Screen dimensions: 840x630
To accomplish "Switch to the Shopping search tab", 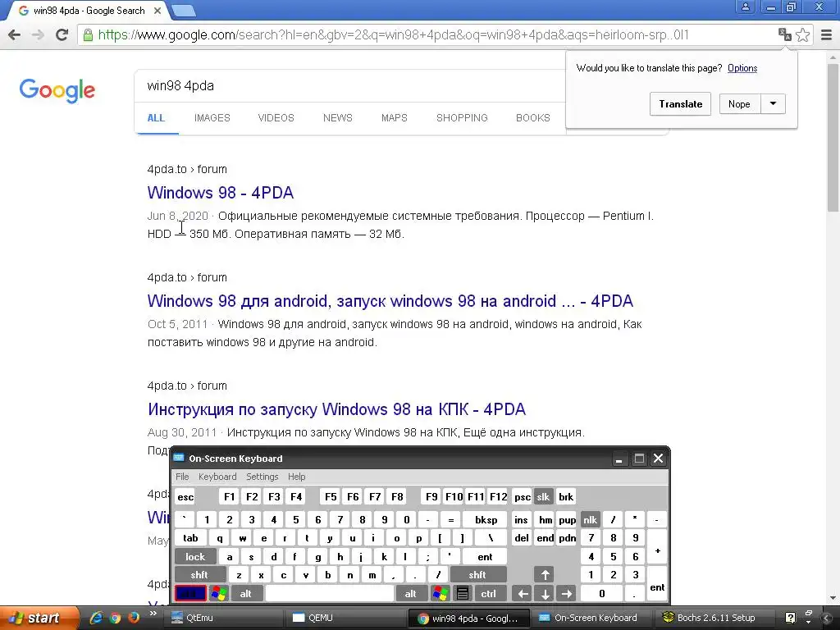I will click(x=462, y=118).
